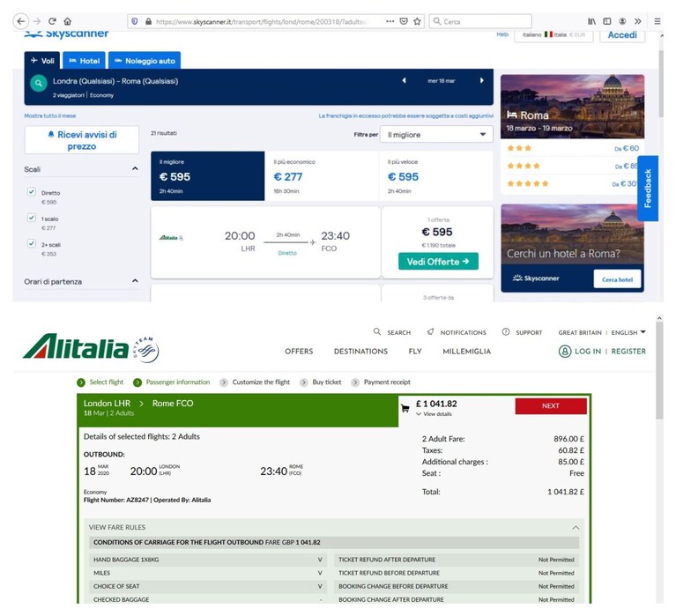Expand the Miles fare rule row

click(x=208, y=573)
